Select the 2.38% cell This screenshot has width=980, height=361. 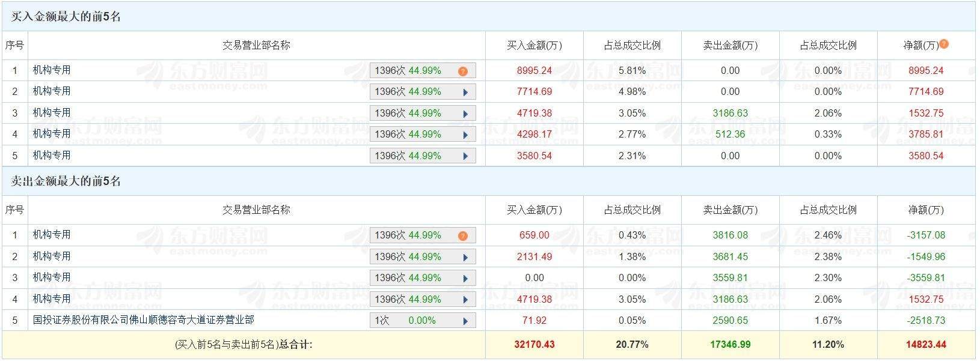828,256
